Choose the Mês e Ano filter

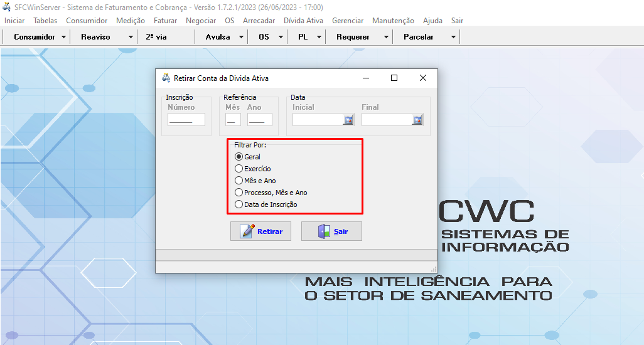click(255, 181)
